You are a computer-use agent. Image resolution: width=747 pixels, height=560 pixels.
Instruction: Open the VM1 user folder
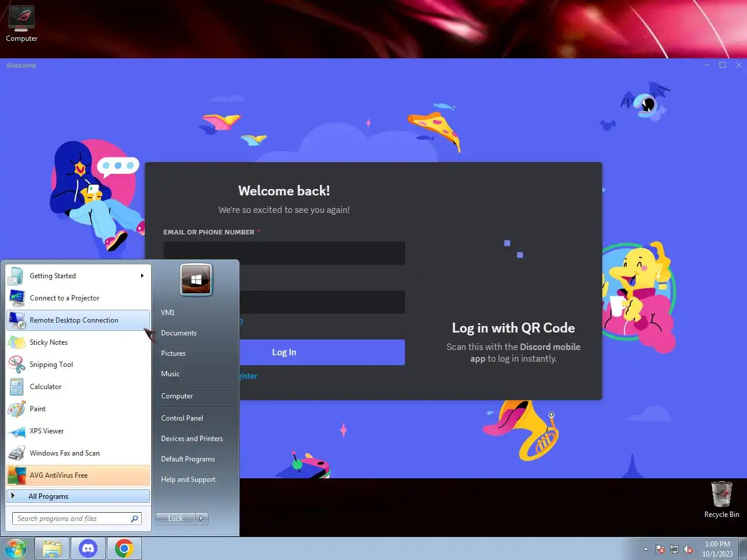pyautogui.click(x=168, y=313)
